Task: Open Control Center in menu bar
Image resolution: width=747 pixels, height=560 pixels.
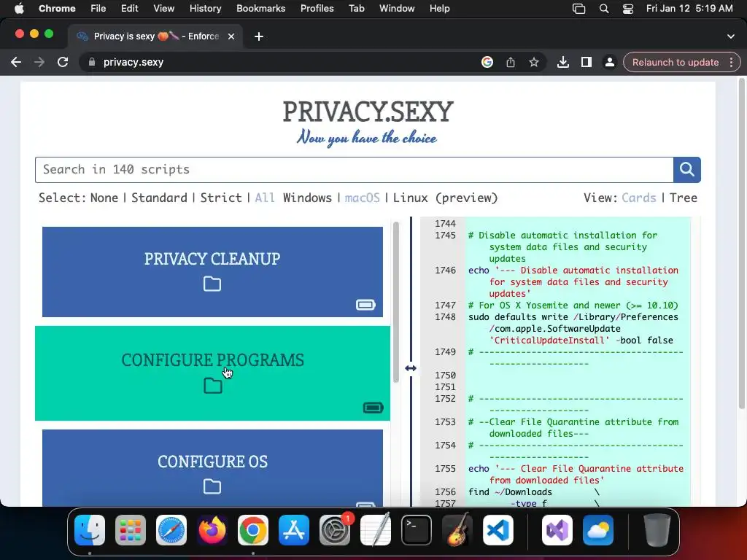Action: (628, 9)
